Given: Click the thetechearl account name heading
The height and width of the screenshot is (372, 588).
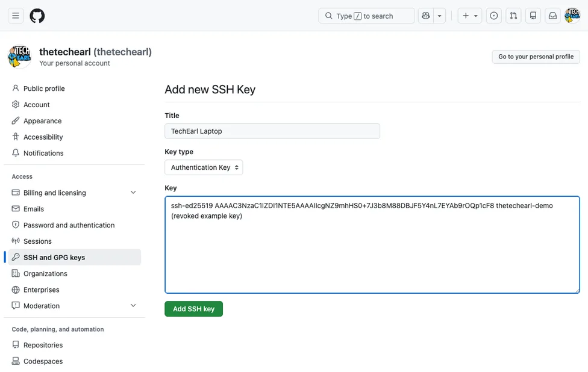Looking at the screenshot, I should click(95, 52).
